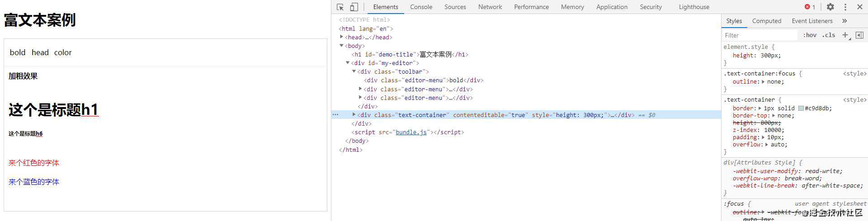Toggle the computed styles sidebar icon

(x=860, y=35)
